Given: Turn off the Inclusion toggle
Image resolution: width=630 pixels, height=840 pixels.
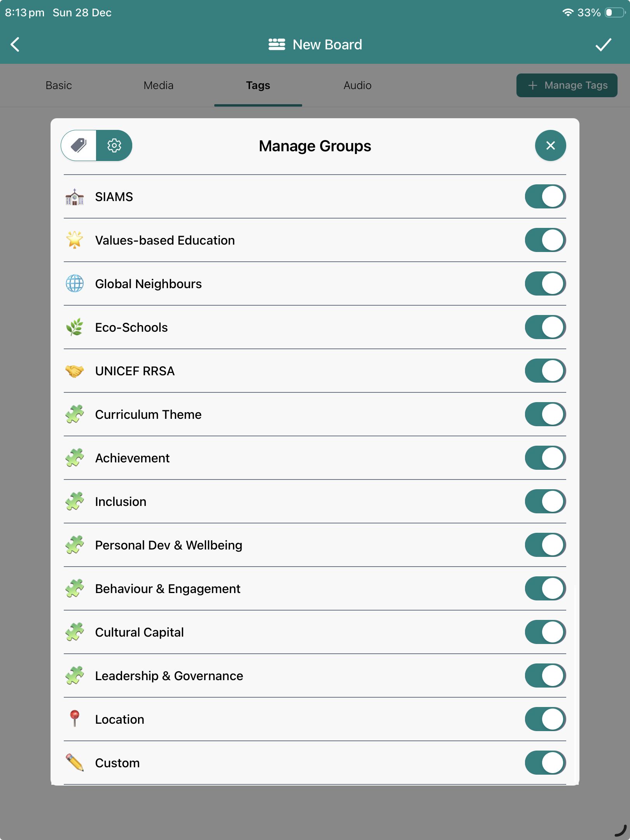Looking at the screenshot, I should (x=545, y=501).
